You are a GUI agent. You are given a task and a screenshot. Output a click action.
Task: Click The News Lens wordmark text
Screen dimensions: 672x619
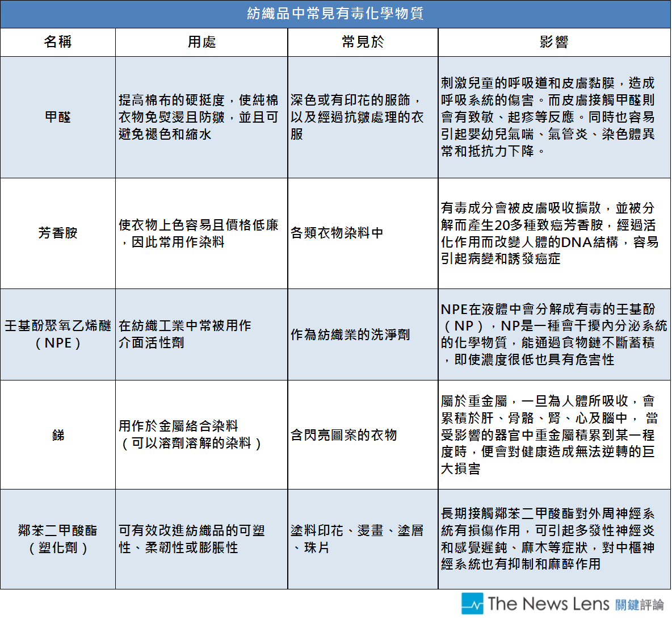pos(548,604)
